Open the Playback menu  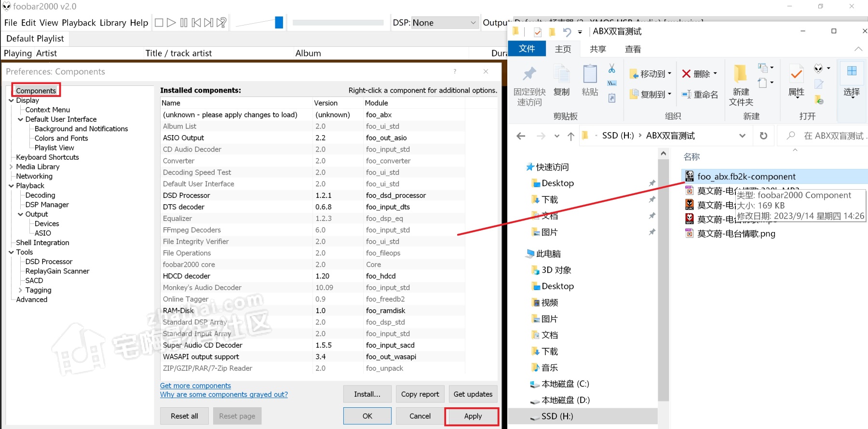pos(79,23)
